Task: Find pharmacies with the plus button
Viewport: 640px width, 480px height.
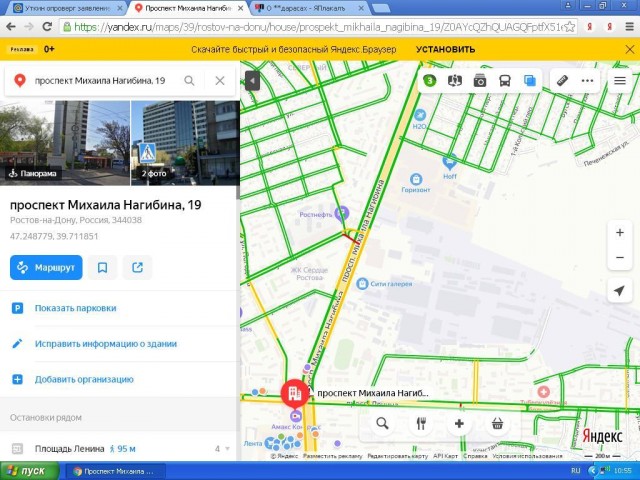Action: pyautogui.click(x=459, y=424)
